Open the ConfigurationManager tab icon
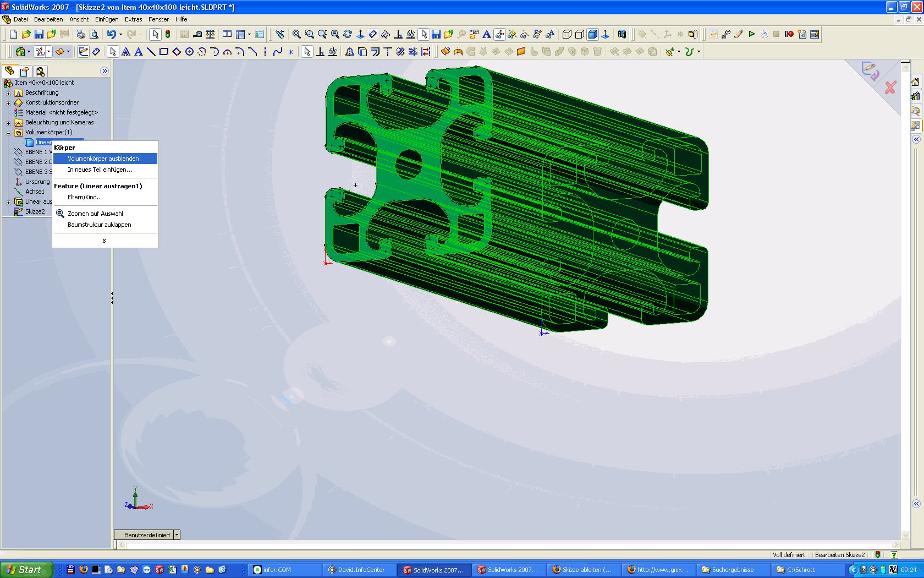 click(x=40, y=72)
